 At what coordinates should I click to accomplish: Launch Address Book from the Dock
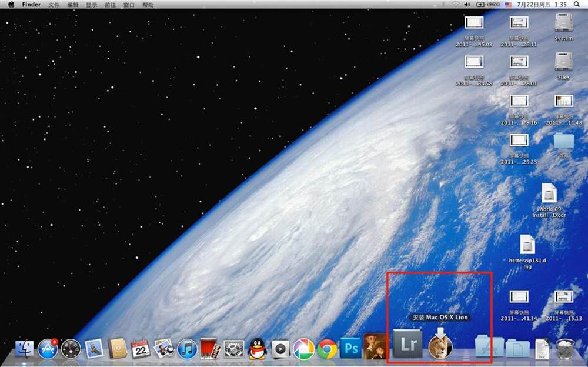click(x=118, y=349)
